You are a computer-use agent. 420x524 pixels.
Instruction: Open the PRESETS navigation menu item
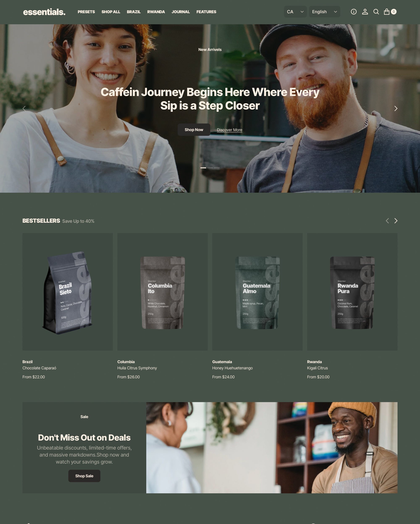click(86, 12)
